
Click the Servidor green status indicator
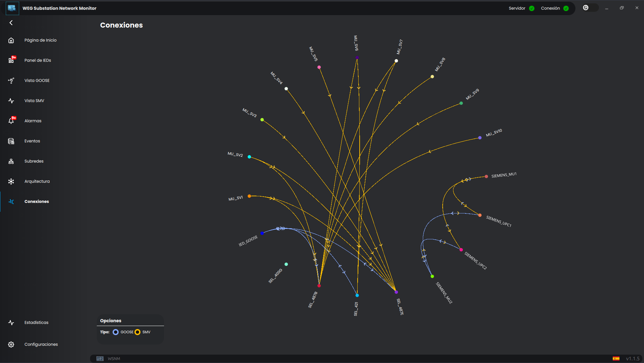532,8
